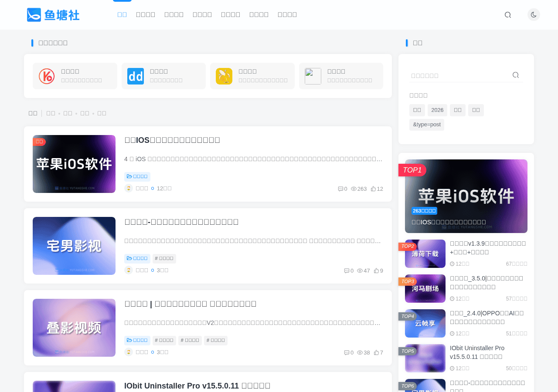Click comment icon on the iOS post
Screen dimensions: 558x392
point(340,189)
